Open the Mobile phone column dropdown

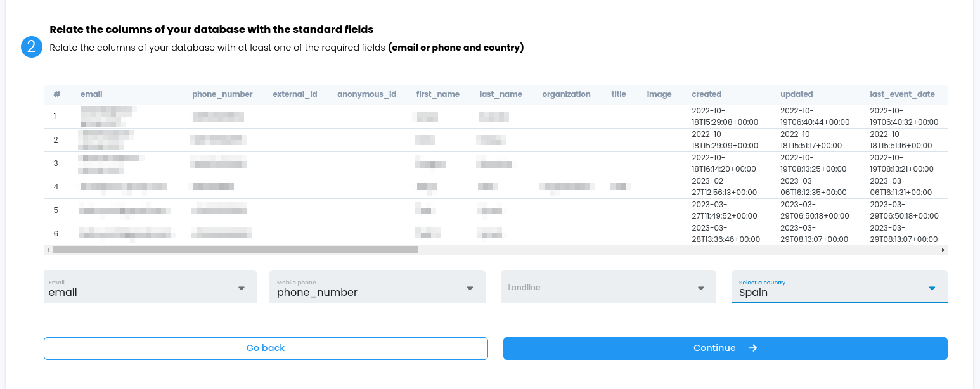coord(377,288)
